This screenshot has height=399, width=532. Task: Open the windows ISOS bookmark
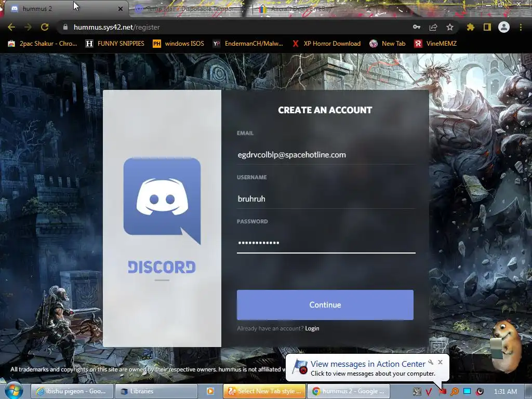[x=179, y=44]
